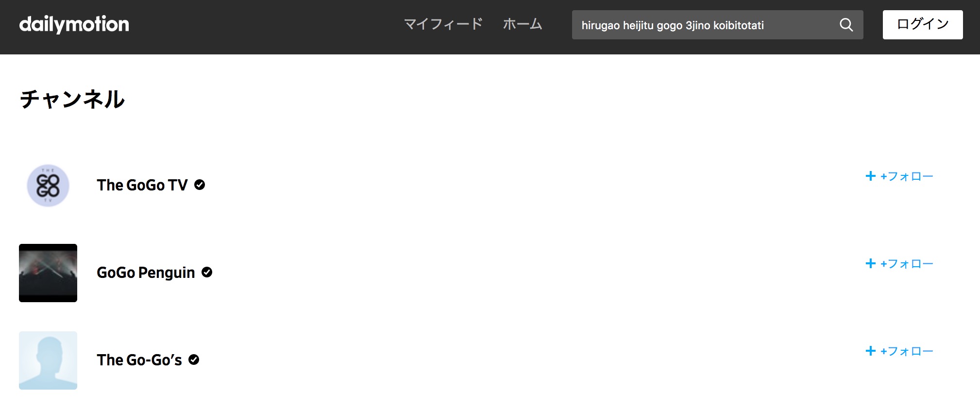Click the チャンネル section heading
980x411 pixels.
pos(72,99)
